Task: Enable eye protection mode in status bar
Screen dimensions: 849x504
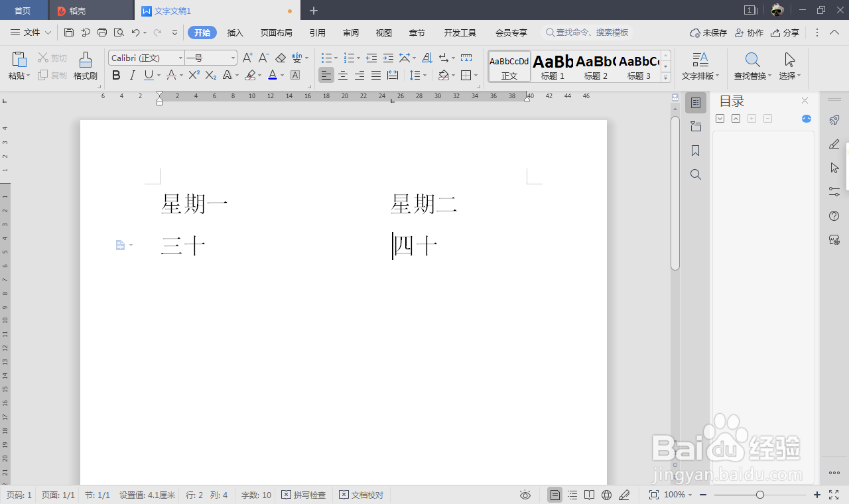Action: click(x=525, y=495)
